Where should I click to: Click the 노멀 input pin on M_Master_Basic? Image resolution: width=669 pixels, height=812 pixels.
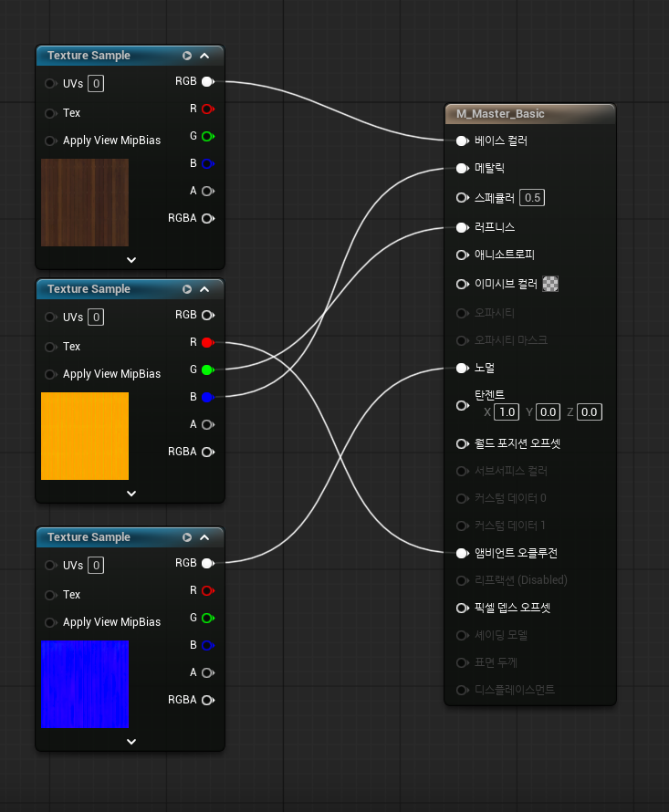tap(462, 368)
